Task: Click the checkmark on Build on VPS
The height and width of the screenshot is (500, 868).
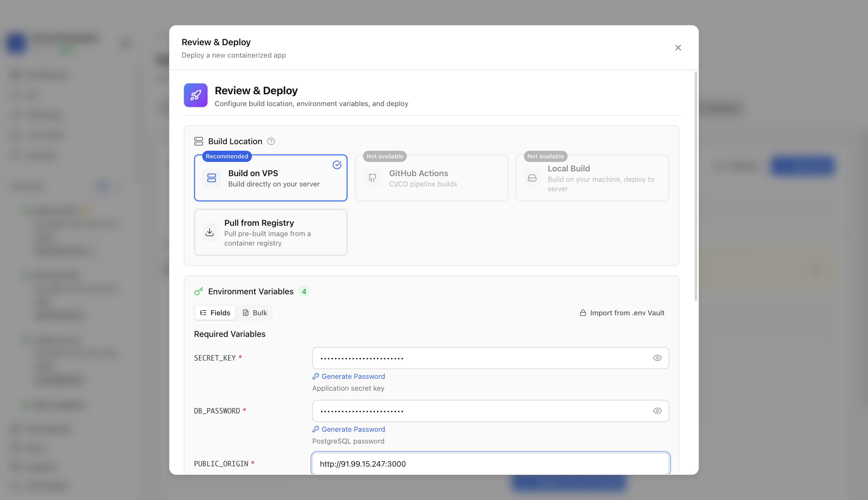Action: [337, 165]
